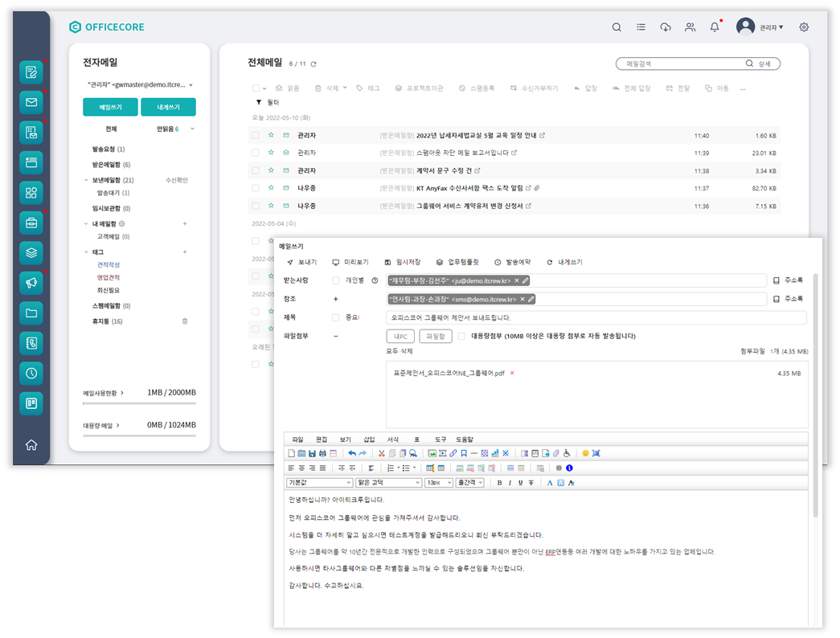Open notifications bell in header
This screenshot has width=840, height=638.
[x=715, y=27]
